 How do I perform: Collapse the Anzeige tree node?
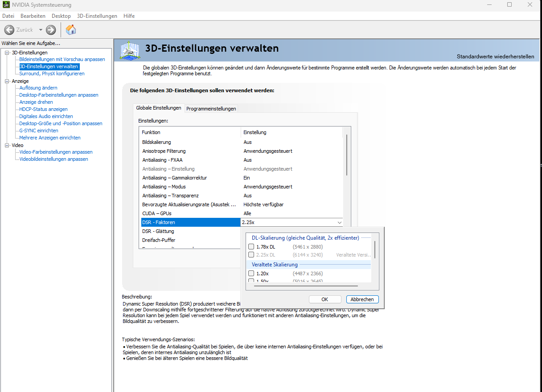[x=7, y=81]
